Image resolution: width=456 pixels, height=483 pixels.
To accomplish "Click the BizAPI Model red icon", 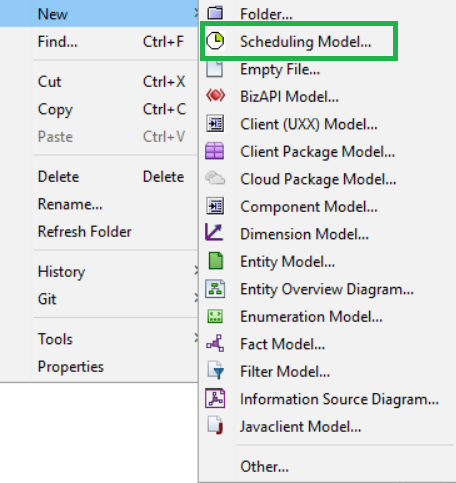I will [215, 96].
